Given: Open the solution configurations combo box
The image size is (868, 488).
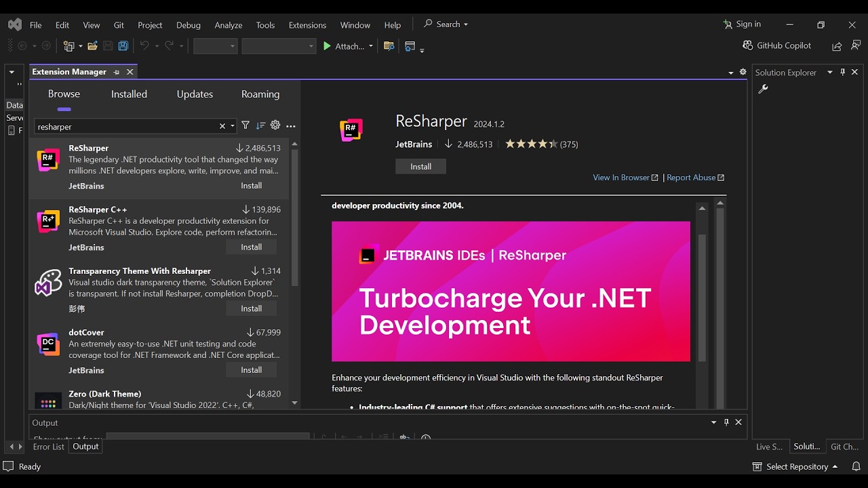Looking at the screenshot, I should click(x=215, y=46).
